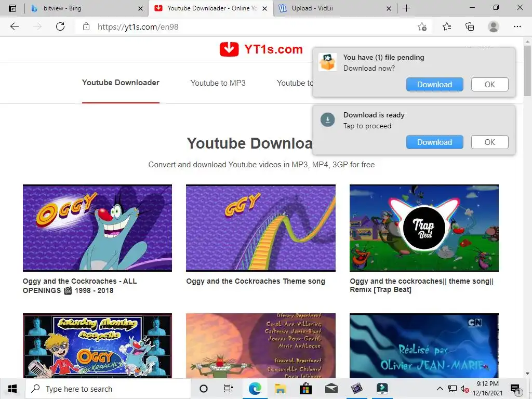Viewport: 532px width, 399px height.
Task: Click the scrollbar down arrow
Action: [x=527, y=374]
